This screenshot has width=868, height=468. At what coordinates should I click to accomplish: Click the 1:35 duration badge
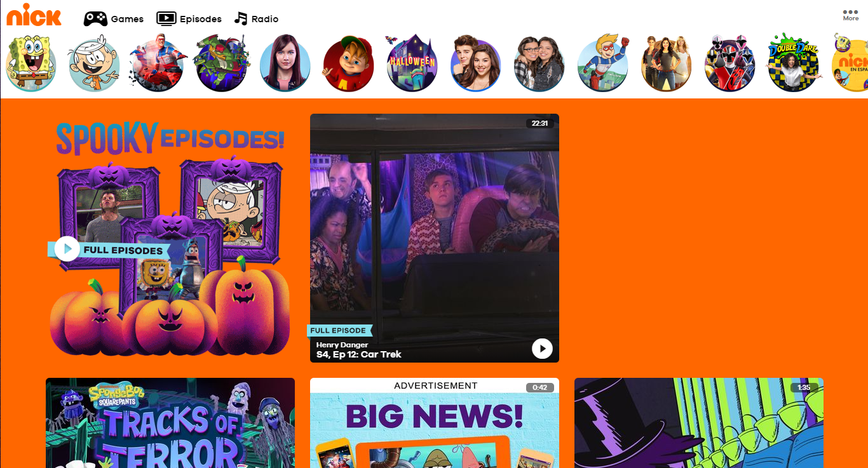click(804, 387)
